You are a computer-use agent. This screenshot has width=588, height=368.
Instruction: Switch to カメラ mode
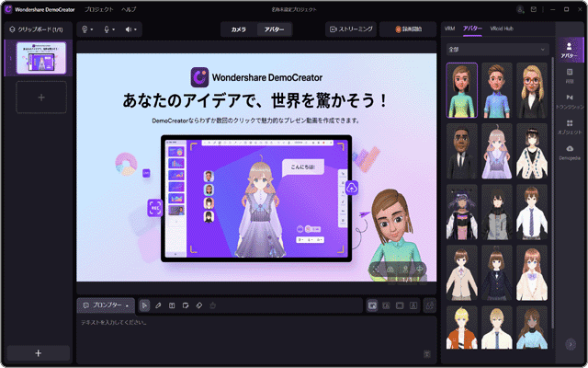coord(239,29)
